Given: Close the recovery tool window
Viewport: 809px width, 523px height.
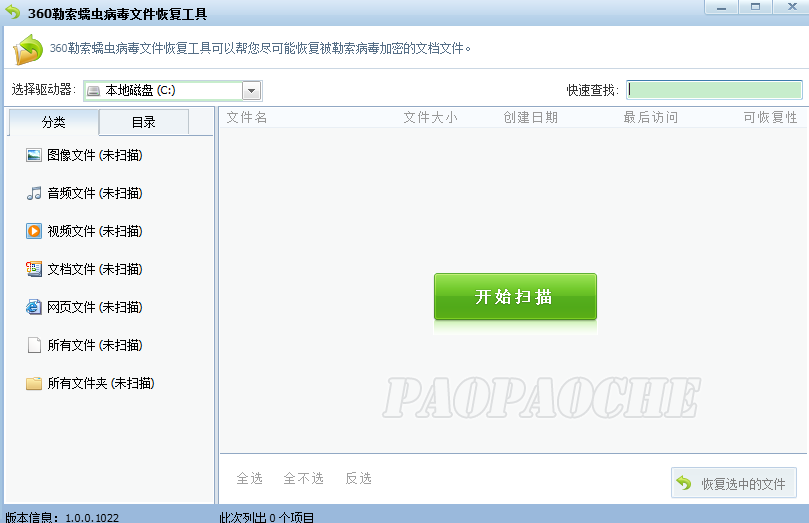Looking at the screenshot, I should pyautogui.click(x=791, y=7).
